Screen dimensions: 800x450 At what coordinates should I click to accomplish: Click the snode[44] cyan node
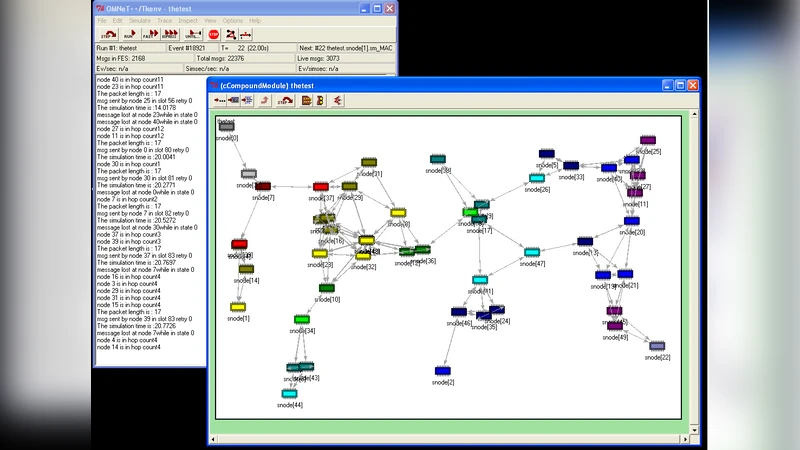tap(290, 394)
